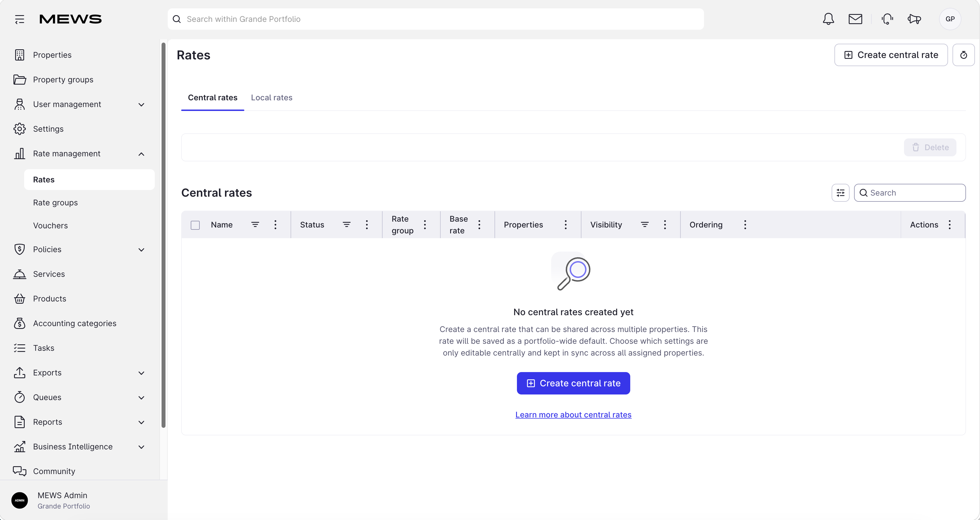Open Learn more about central rates link
980x520 pixels.
click(573, 415)
